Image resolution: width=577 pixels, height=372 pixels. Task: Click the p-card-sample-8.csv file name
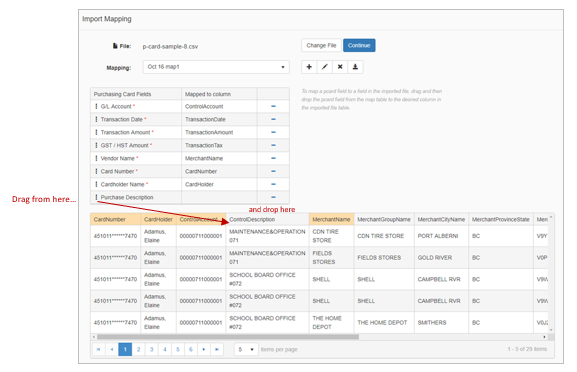coord(170,46)
